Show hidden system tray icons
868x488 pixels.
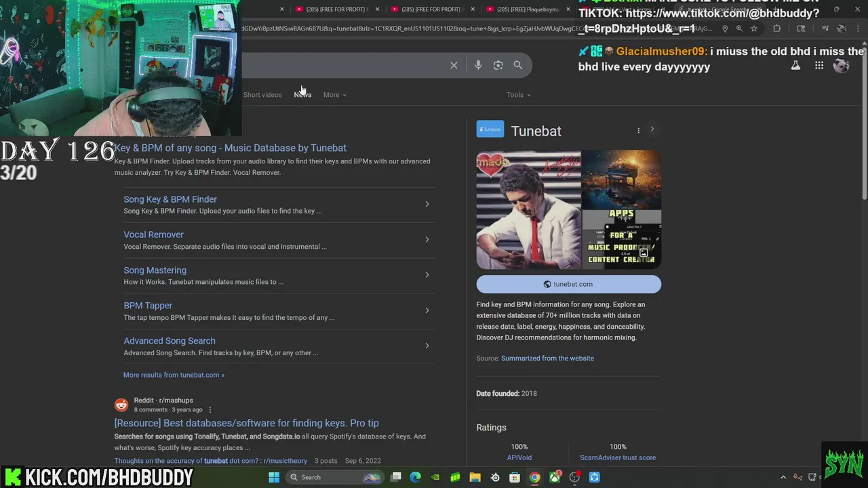pyautogui.click(x=783, y=477)
